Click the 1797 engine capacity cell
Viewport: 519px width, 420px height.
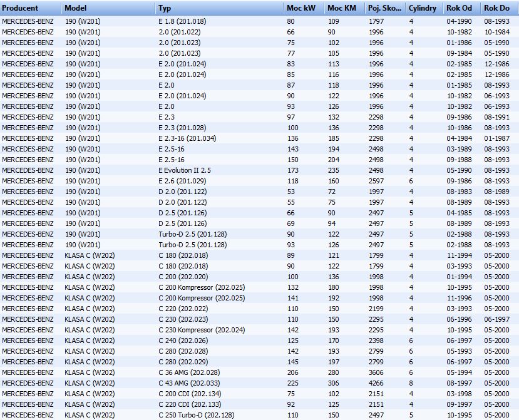[x=376, y=21]
